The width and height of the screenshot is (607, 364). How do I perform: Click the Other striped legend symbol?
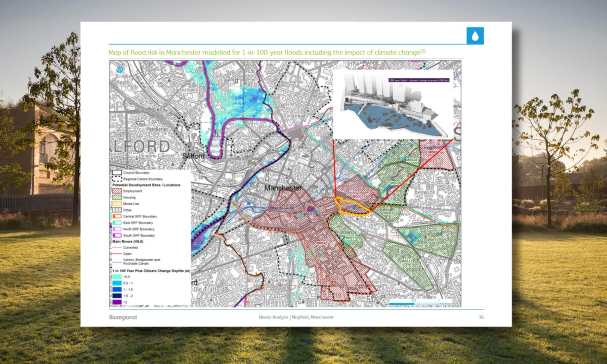pos(116,210)
